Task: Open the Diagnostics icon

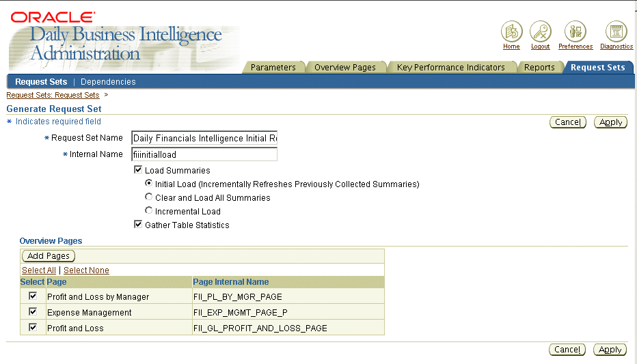Action: pos(616,31)
